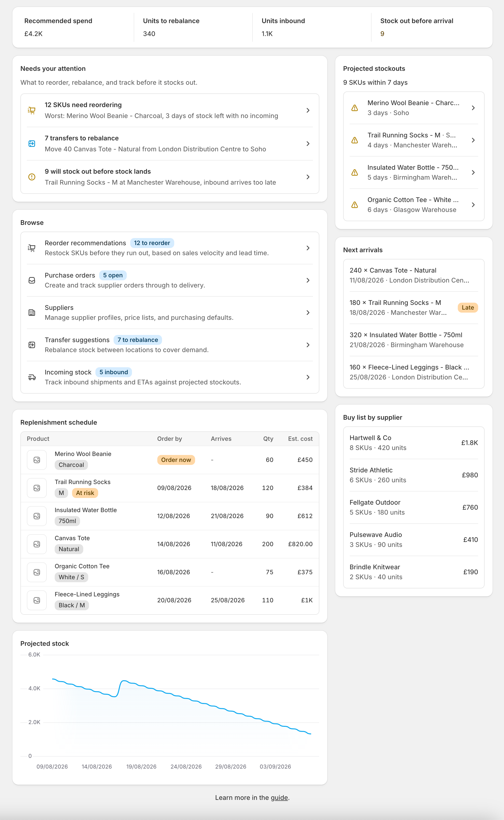Image resolution: width=504 pixels, height=820 pixels.
Task: Open the Purchase orders browse item
Action: (x=170, y=280)
